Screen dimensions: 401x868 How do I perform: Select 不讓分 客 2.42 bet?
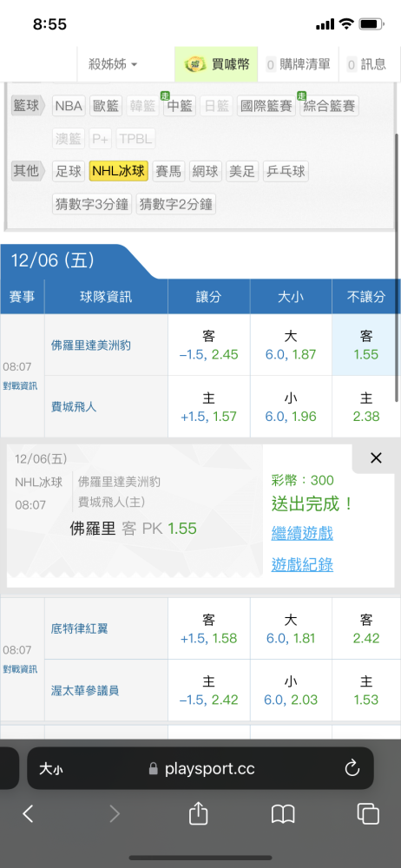pos(366,628)
